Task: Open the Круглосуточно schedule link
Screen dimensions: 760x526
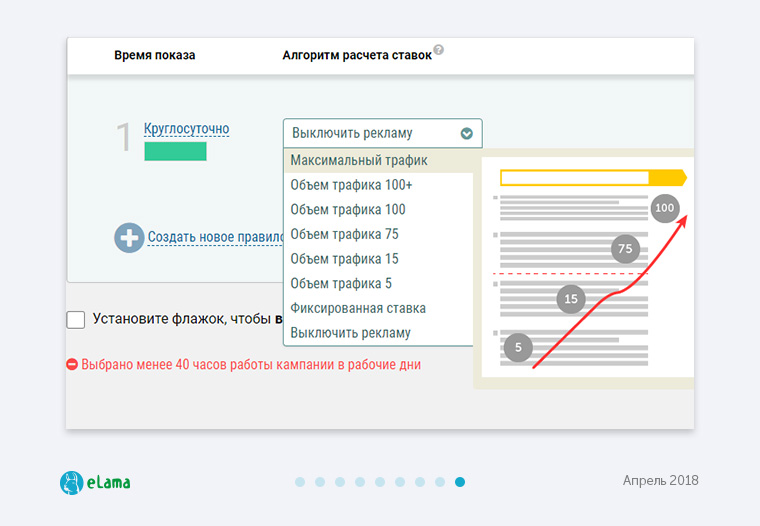Action: pos(186,129)
